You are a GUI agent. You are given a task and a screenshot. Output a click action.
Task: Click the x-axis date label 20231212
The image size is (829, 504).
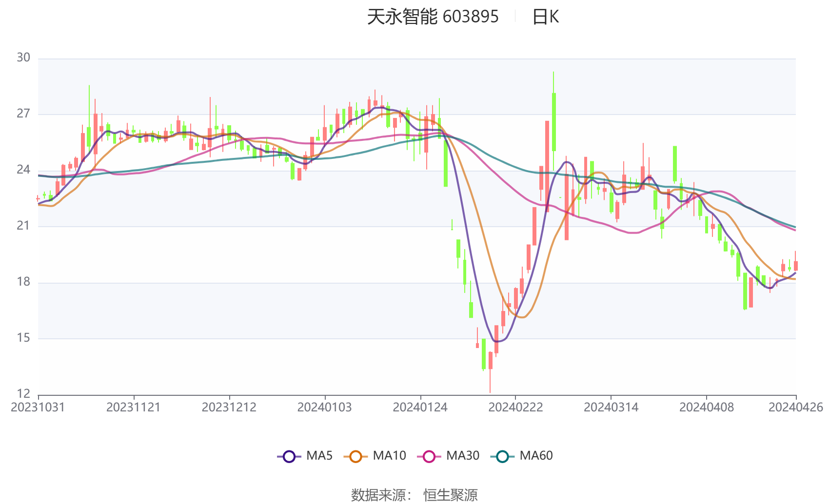(229, 407)
